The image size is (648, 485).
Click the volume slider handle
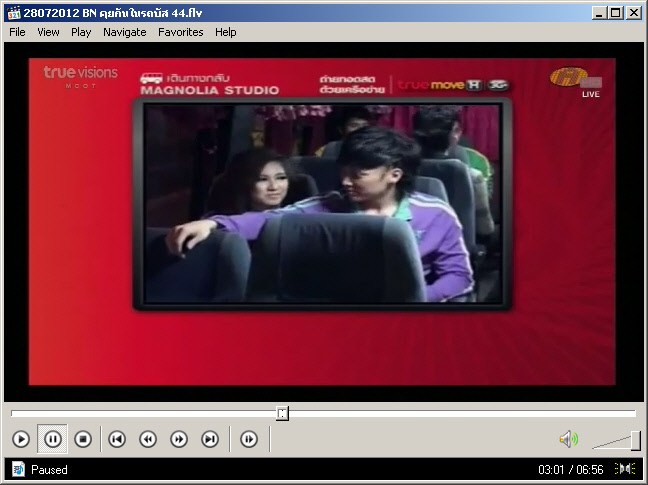636,440
